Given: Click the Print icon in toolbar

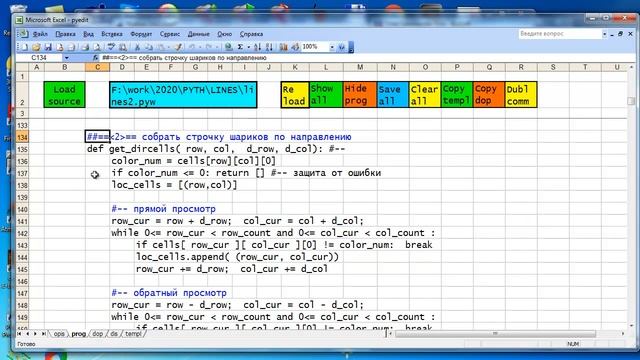Looking at the screenshot, I should [x=85, y=47].
